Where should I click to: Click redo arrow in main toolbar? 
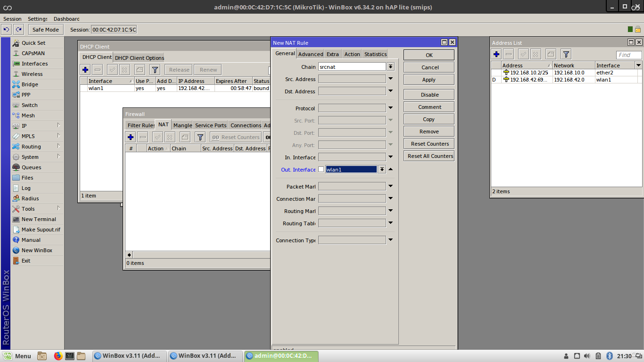18,29
